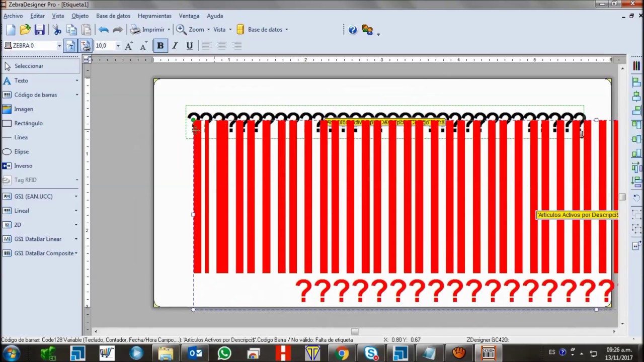Viewport: 644px width, 362px height.
Task: Open Google Chrome from the taskbar
Action: click(x=342, y=353)
